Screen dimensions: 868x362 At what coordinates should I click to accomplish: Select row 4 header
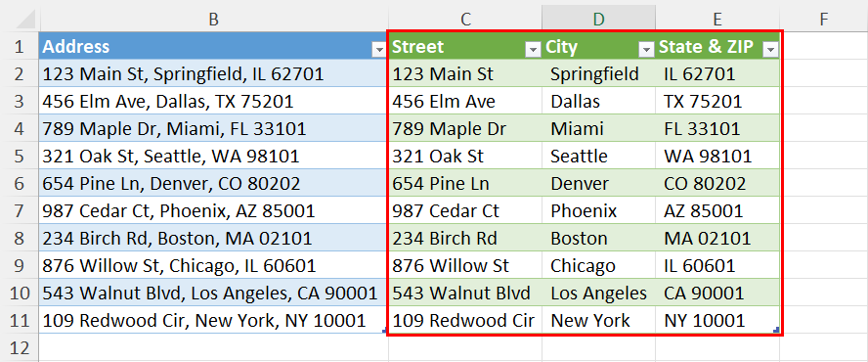20,128
